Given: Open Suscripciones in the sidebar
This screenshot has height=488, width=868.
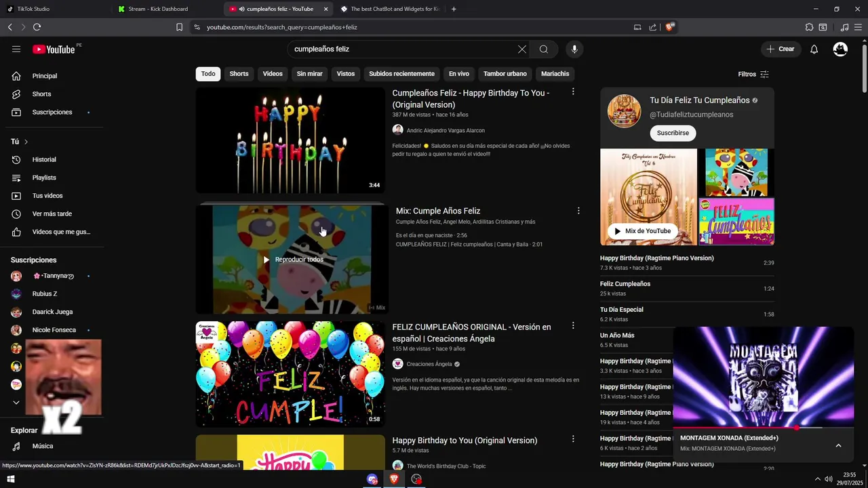Looking at the screenshot, I should coord(52,112).
